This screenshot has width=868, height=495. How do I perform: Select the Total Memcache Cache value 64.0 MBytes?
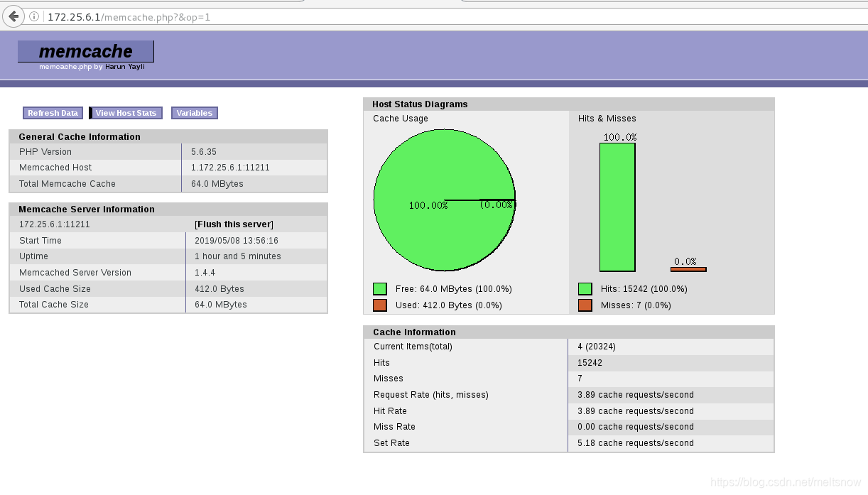coord(217,184)
